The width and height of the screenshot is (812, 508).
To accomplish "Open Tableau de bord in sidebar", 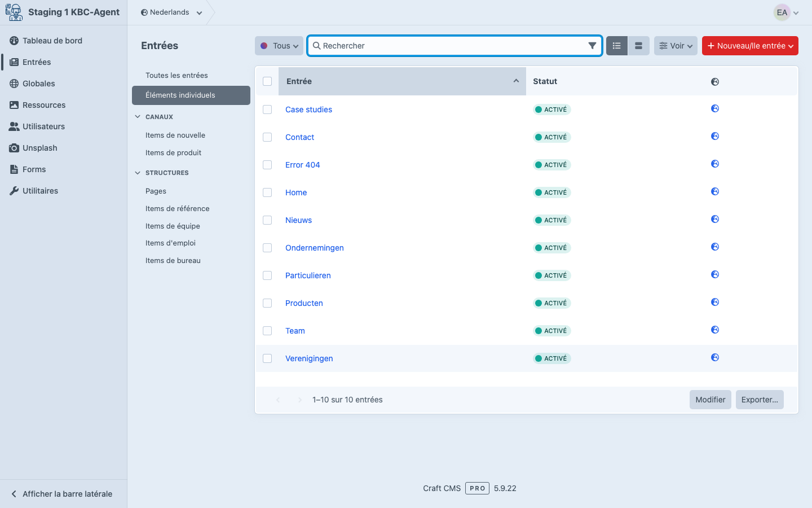I will pyautogui.click(x=63, y=41).
